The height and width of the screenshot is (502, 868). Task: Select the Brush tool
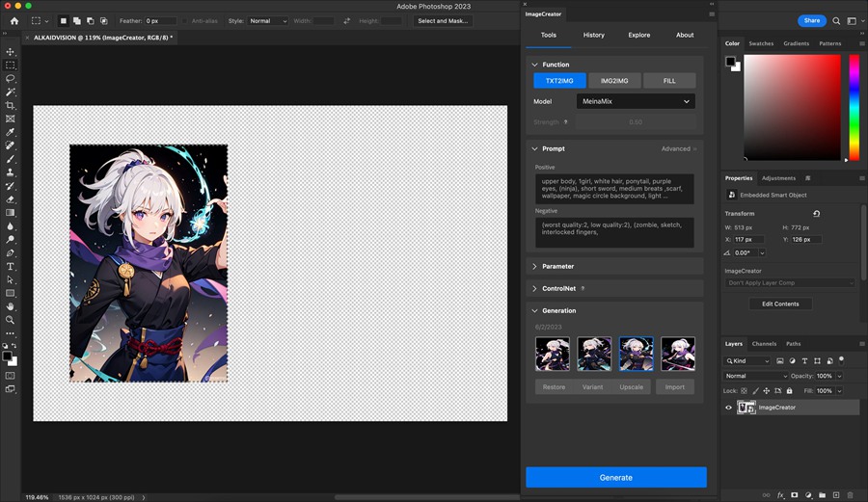[x=10, y=159]
